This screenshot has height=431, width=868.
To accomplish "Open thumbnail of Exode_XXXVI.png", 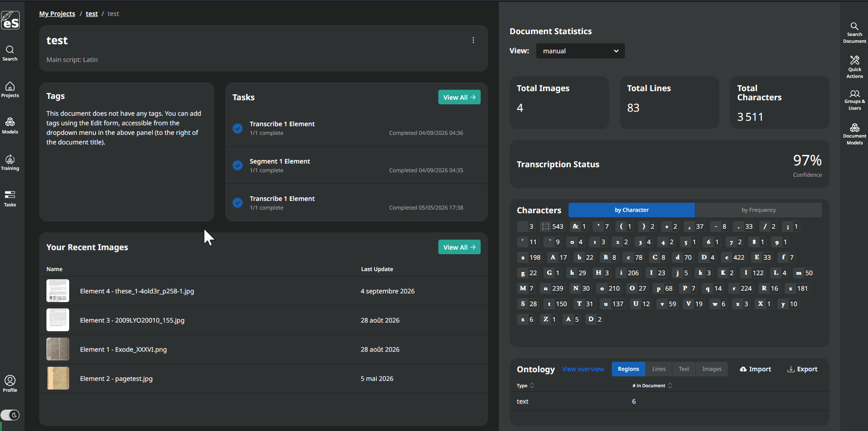I will click(x=58, y=349).
